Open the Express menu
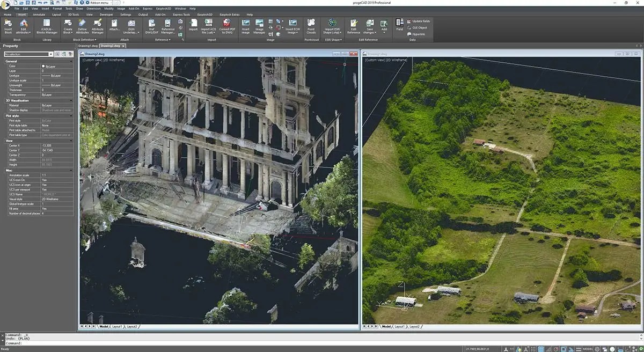The width and height of the screenshot is (644, 352). [148, 9]
